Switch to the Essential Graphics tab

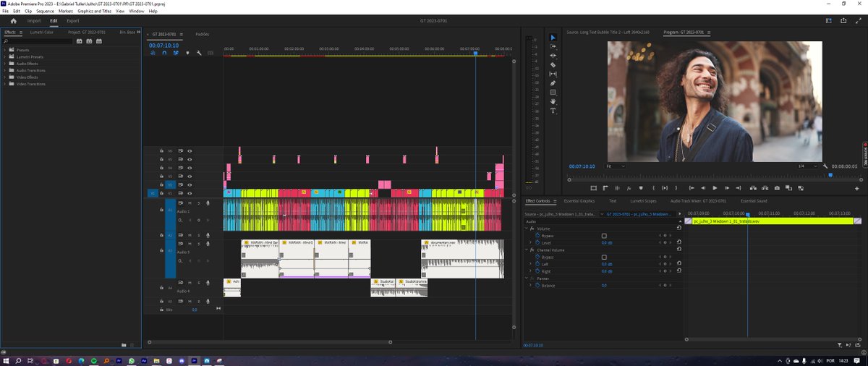point(579,200)
